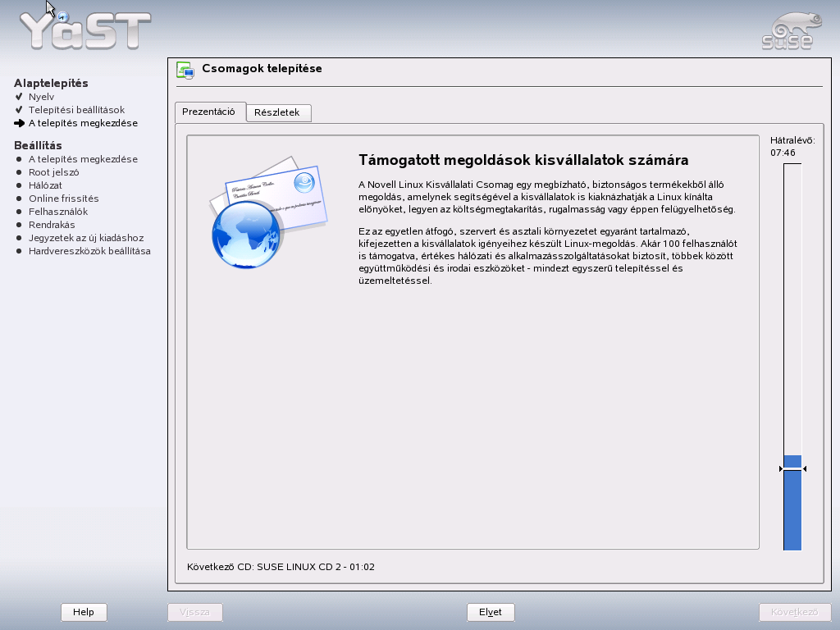Click the YaST logo

[x=85, y=31]
